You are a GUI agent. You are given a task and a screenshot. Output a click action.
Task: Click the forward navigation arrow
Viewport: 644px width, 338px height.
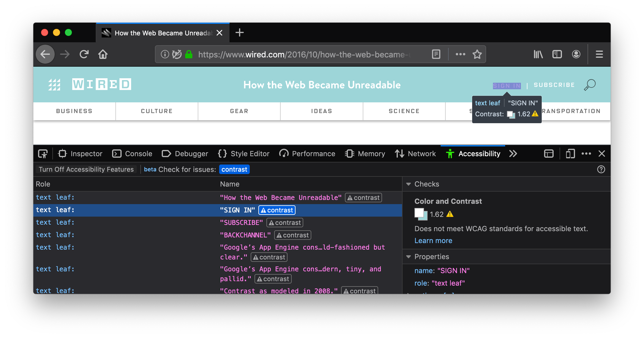[65, 54]
